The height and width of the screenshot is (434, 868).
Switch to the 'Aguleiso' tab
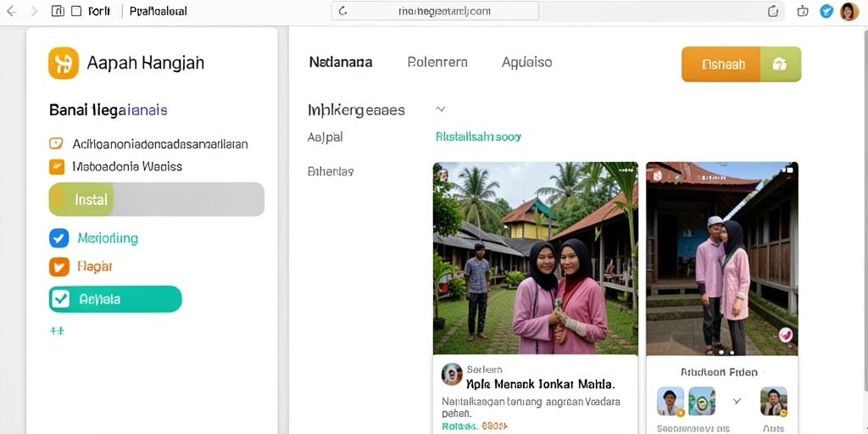point(526,62)
